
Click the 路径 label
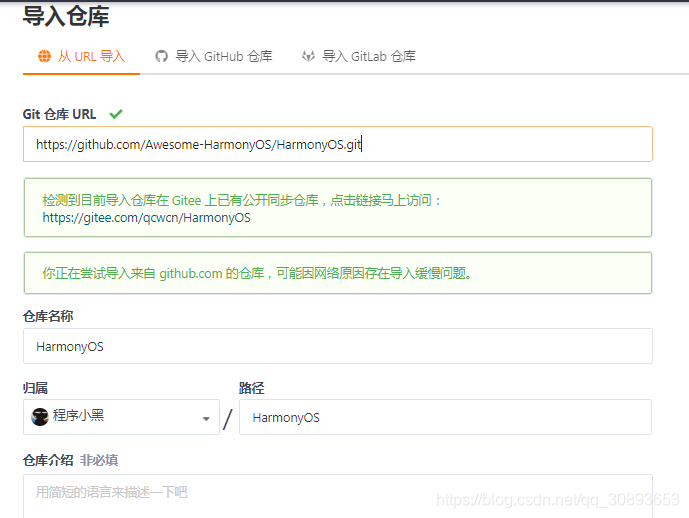point(252,388)
